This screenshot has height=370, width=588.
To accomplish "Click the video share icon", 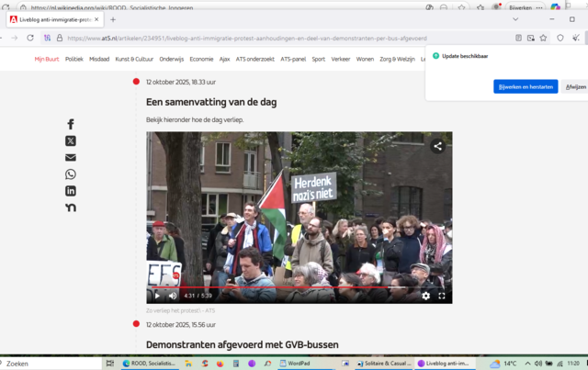I will coord(437,146).
